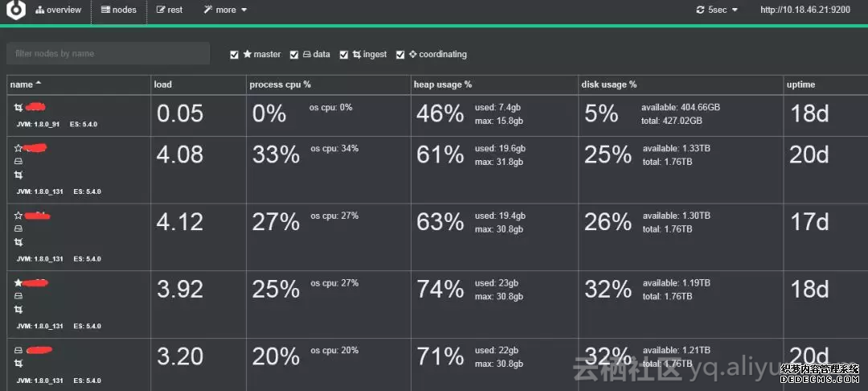Toggle the ingest nodes checkbox

coord(344,55)
